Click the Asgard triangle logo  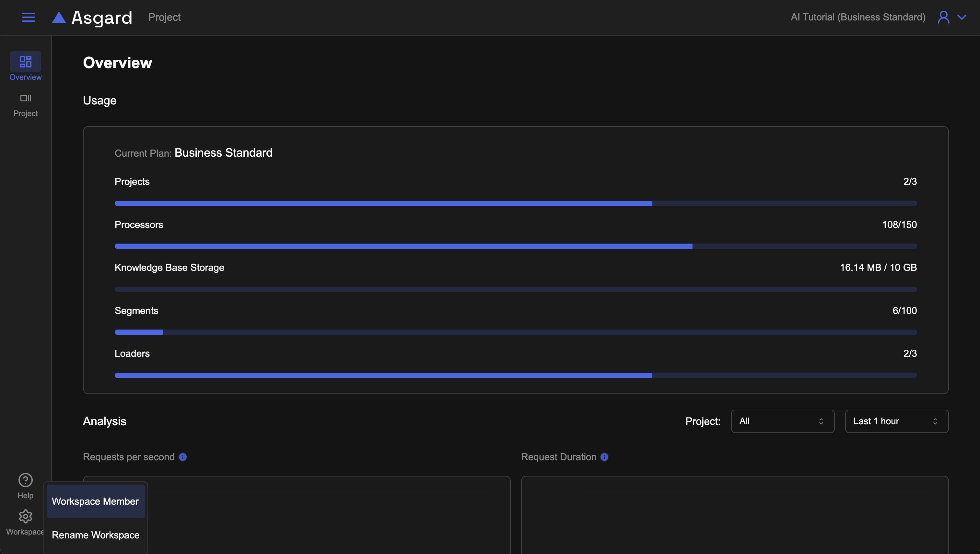(x=59, y=18)
